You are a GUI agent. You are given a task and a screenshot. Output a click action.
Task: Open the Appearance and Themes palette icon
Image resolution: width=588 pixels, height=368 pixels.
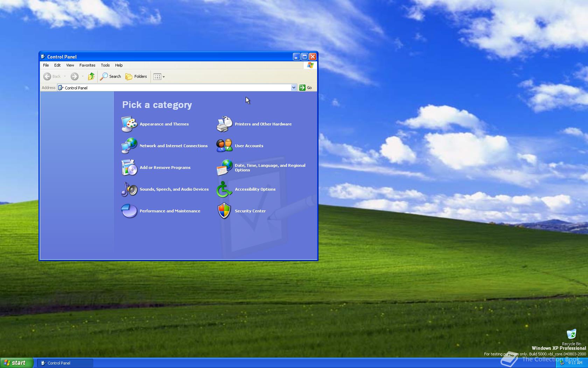[x=129, y=124]
